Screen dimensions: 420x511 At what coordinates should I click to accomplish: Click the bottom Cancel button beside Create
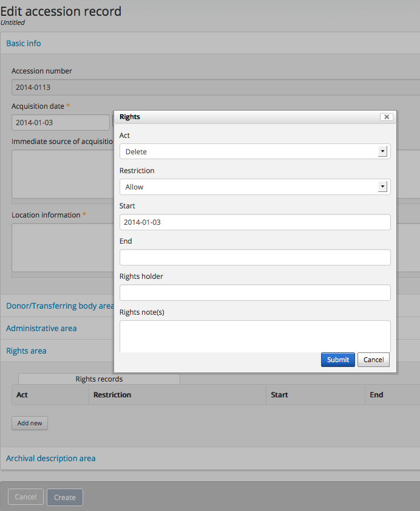tap(25, 497)
